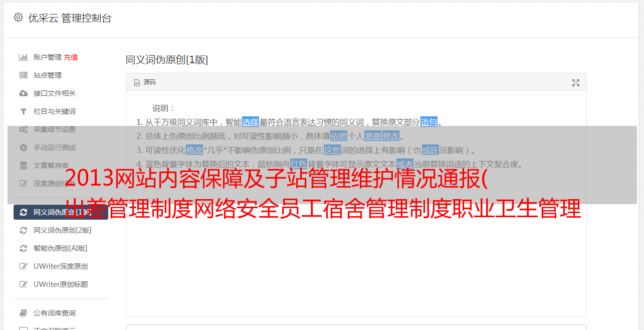Open 接口文件相关 menu item
This screenshot has height=330, width=644.
tap(55, 93)
